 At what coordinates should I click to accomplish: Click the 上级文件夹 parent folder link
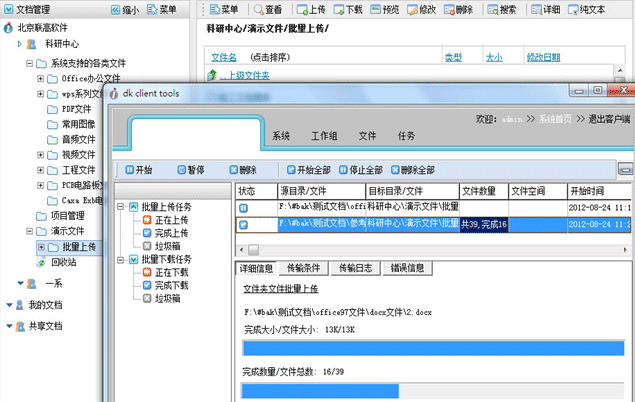[x=243, y=75]
